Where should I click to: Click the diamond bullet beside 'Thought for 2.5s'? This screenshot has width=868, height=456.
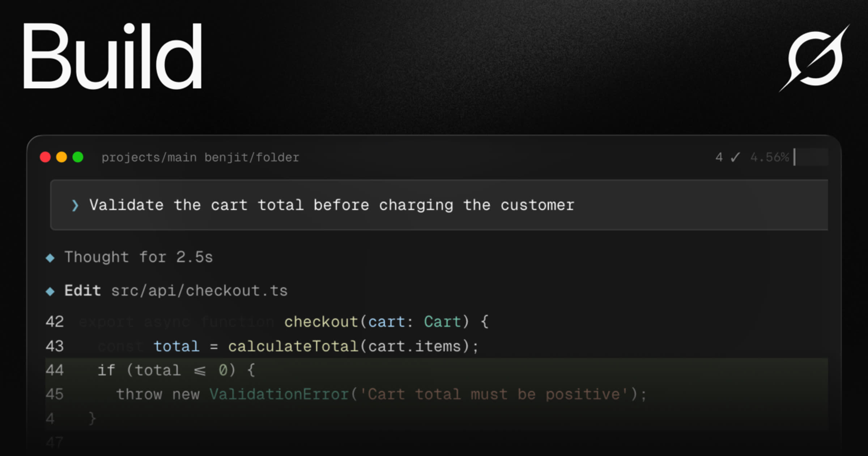click(x=50, y=258)
